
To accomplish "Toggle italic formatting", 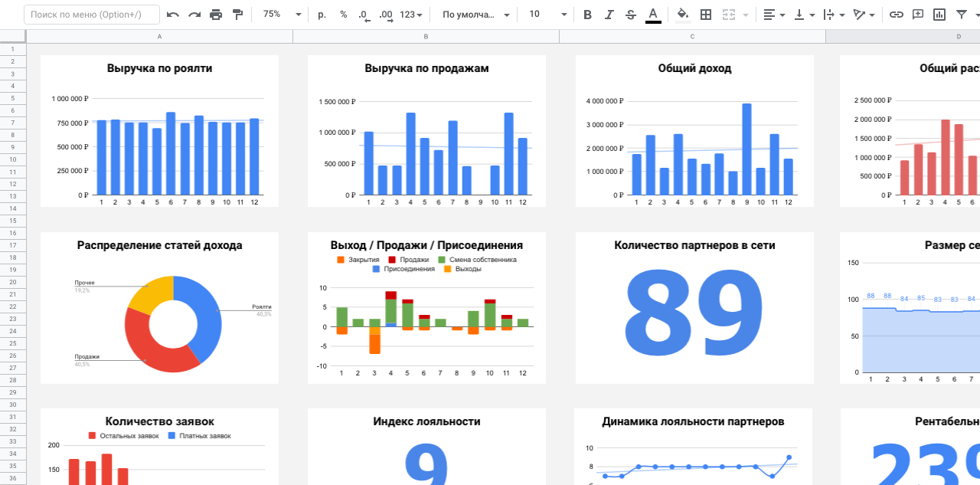I will point(609,15).
